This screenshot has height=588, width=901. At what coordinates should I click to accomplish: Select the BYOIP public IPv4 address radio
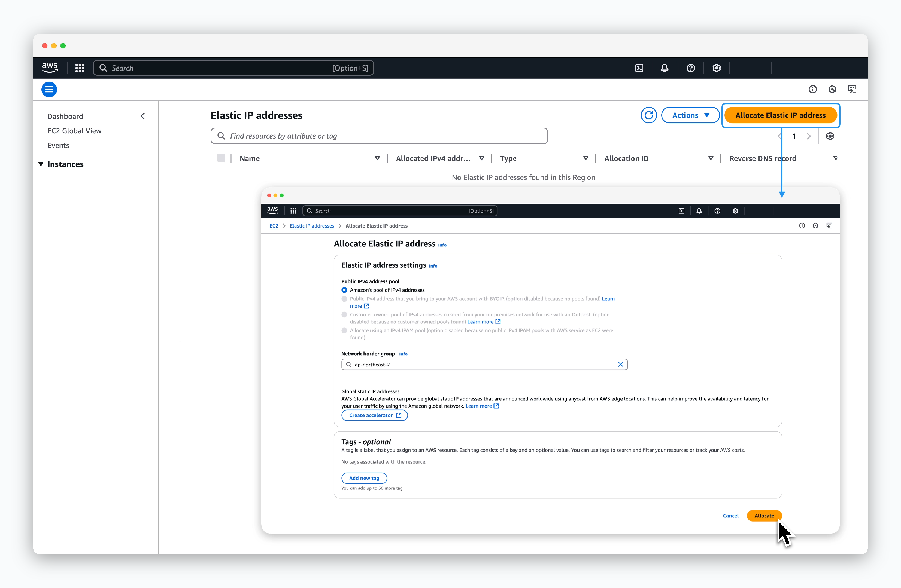(x=344, y=299)
